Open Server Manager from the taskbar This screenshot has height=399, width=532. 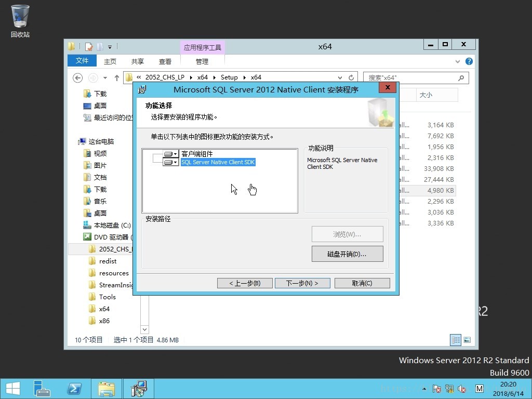click(42, 389)
